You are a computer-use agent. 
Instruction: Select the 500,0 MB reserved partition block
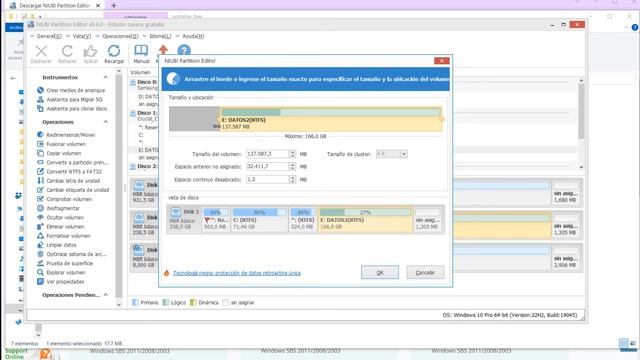pyautogui.click(x=216, y=219)
